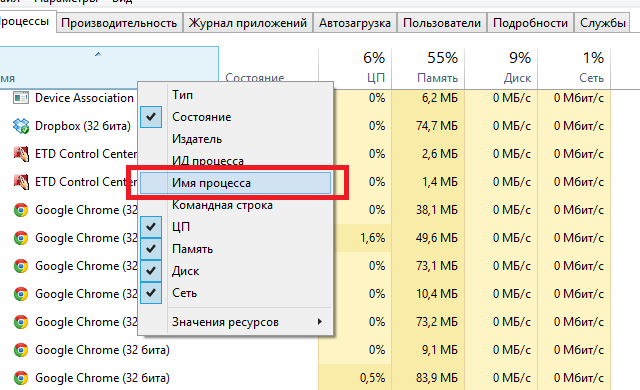This screenshot has width=640, height=390.
Task: Sort by the Диск 9% column header
Action: (x=501, y=68)
